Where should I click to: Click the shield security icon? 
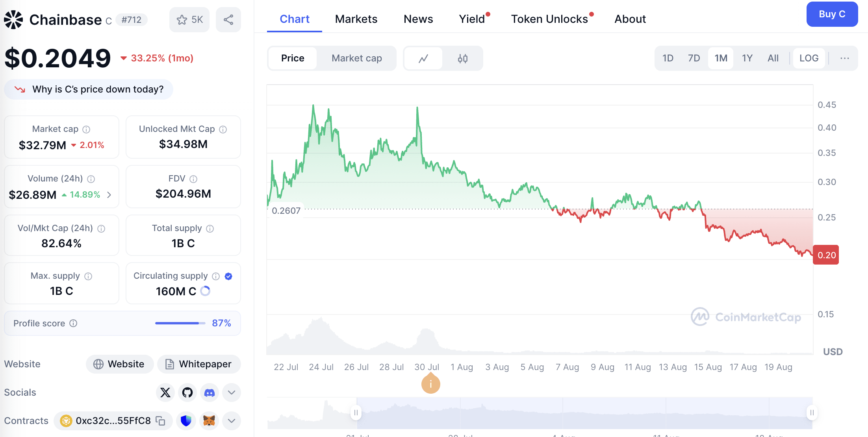pyautogui.click(x=186, y=421)
